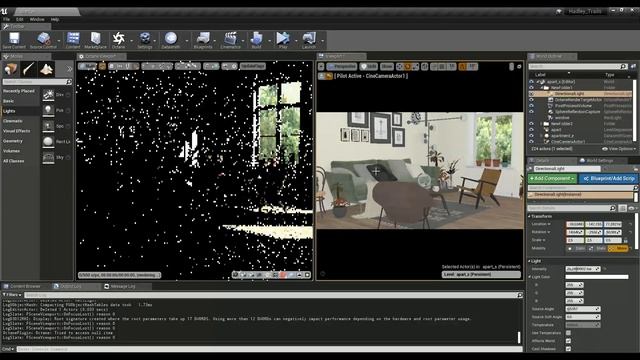Toggle the Affects World checkbox

tap(568, 341)
